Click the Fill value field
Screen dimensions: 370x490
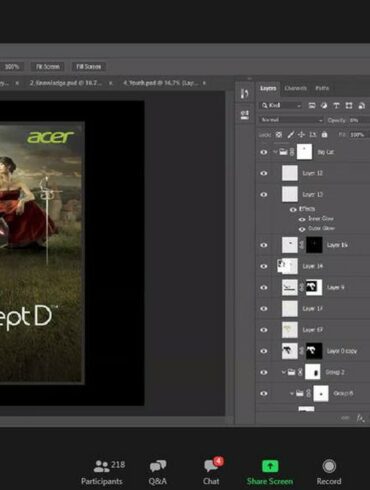(359, 135)
